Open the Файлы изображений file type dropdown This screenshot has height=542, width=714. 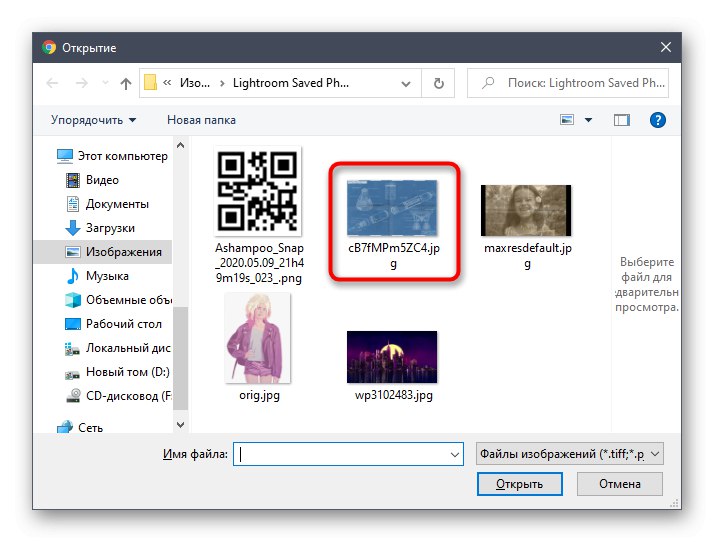tap(570, 454)
